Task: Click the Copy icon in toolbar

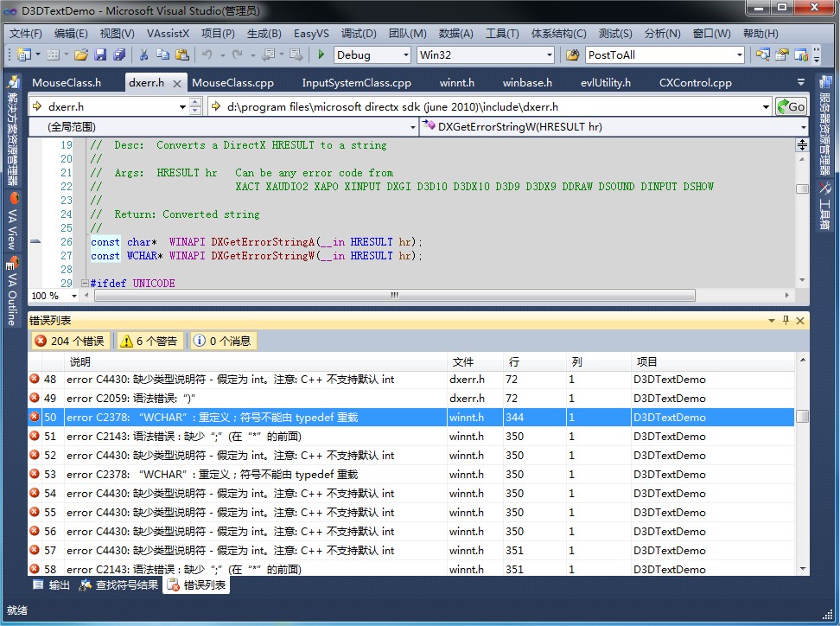Action: pos(162,54)
